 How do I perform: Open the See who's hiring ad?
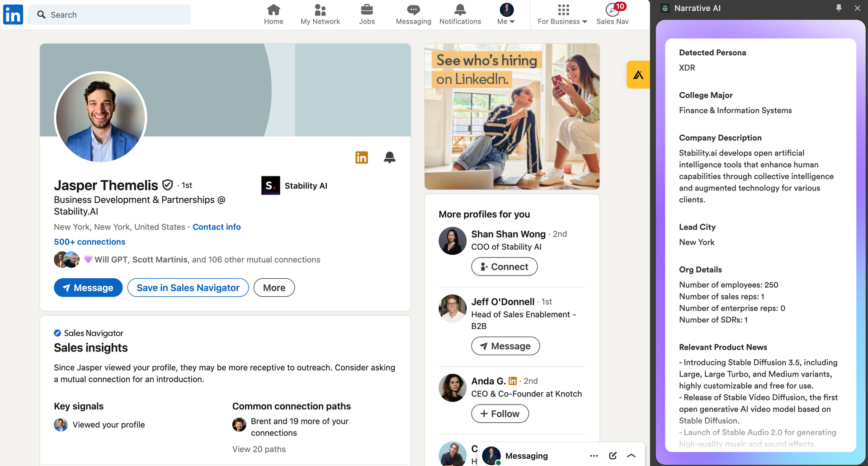click(x=512, y=116)
